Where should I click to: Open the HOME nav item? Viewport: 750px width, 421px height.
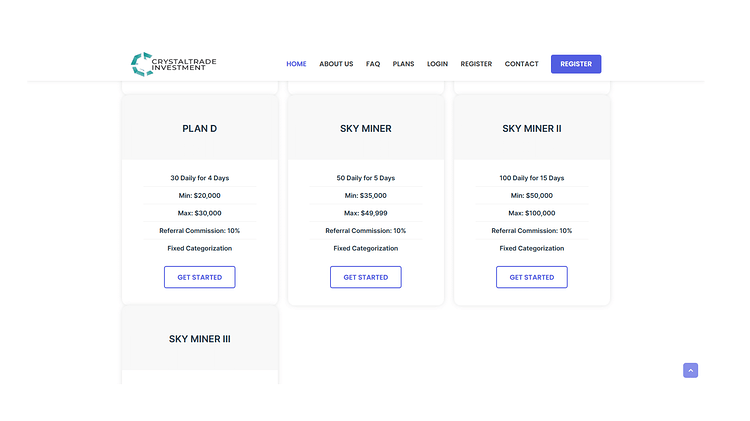point(296,64)
